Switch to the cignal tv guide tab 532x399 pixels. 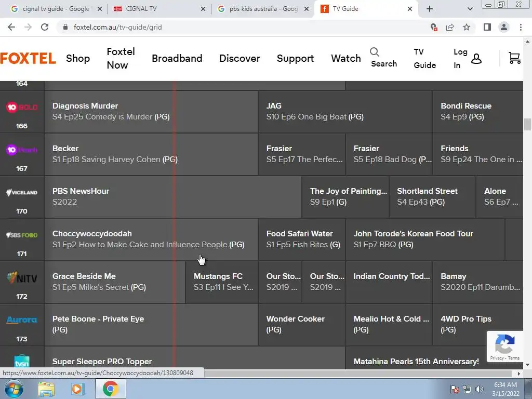pyautogui.click(x=56, y=9)
